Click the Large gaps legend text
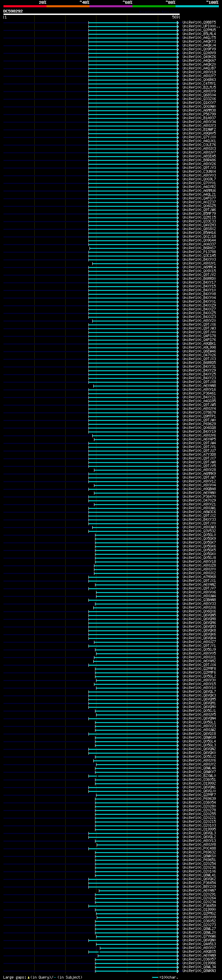 pyautogui.click(x=43, y=977)
